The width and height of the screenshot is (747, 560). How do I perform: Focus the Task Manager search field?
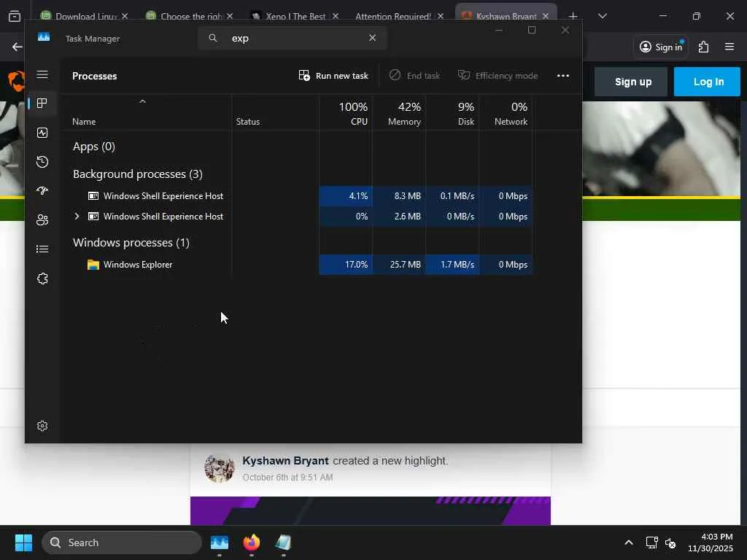click(x=293, y=38)
